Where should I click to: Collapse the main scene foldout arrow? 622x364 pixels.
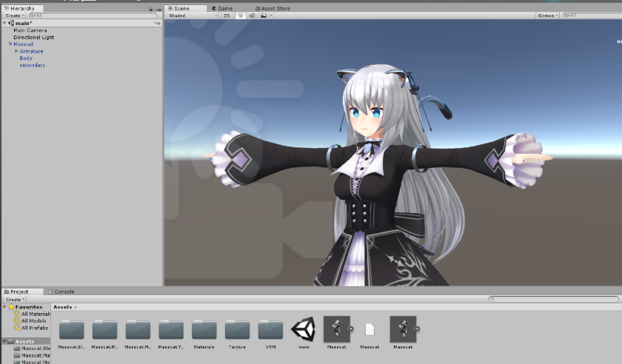pos(4,23)
